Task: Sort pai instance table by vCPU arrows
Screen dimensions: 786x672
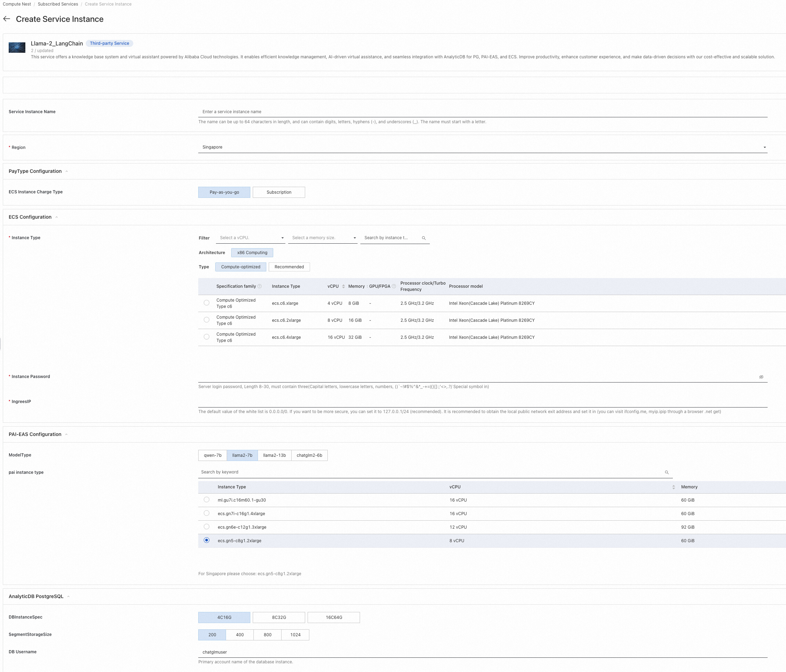Action: (673, 487)
